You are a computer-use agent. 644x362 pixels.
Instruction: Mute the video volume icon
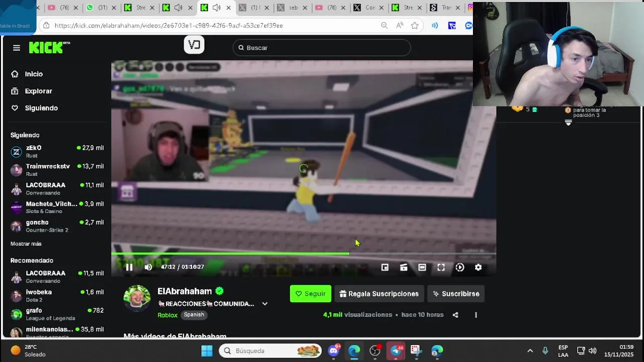(148, 267)
